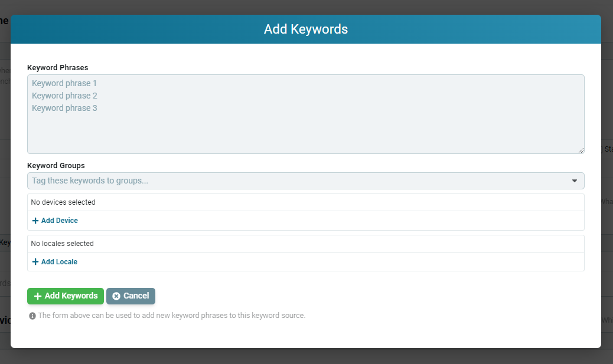
Task: Click the Add Locale link
Action: coord(54,261)
